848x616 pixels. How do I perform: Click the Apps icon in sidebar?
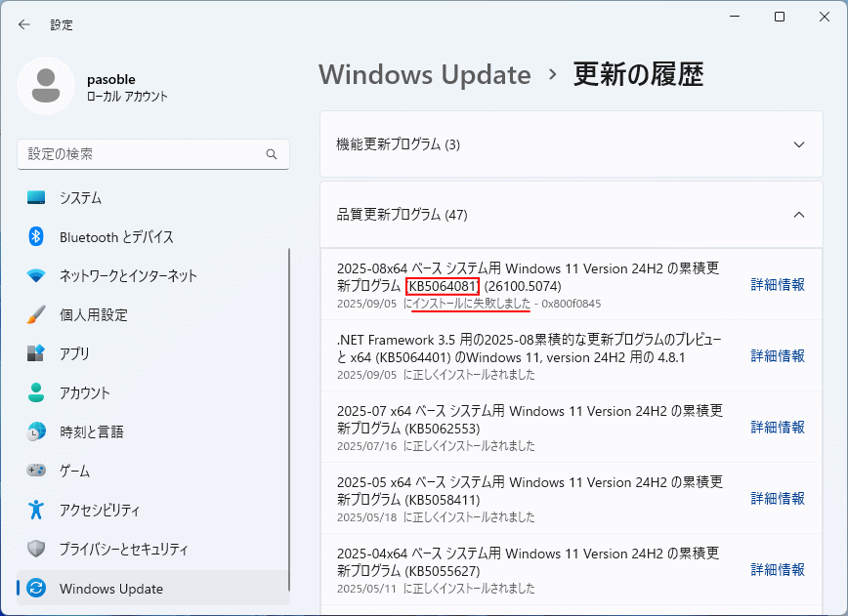[x=36, y=353]
